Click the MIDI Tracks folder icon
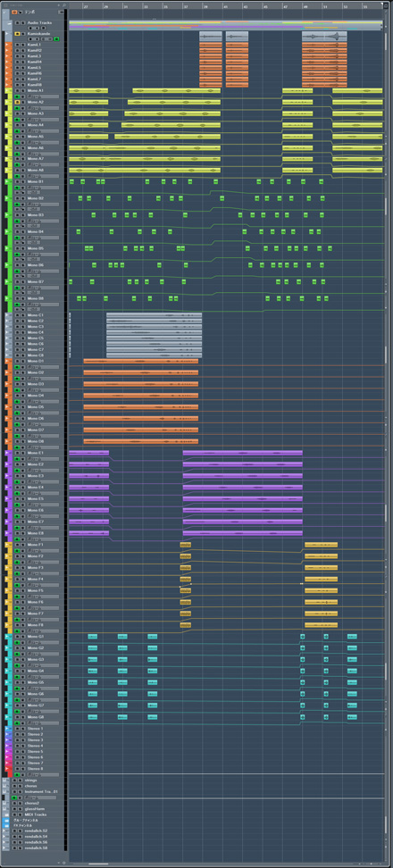393x868 pixels. pos(6,814)
